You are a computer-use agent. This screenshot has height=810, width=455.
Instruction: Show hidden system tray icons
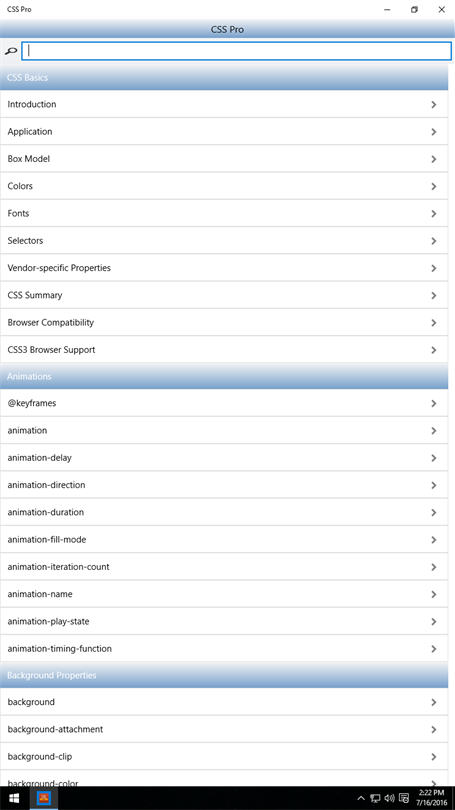point(361,799)
